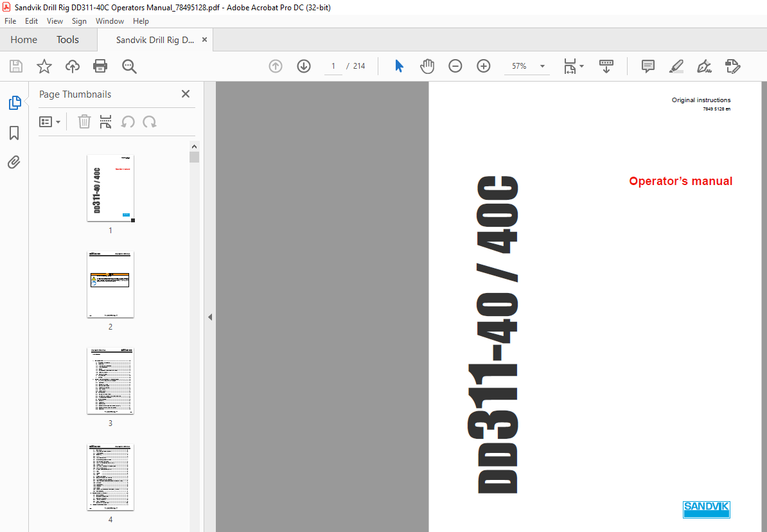Close the Page Thumbnails panel
767x532 pixels.
186,94
